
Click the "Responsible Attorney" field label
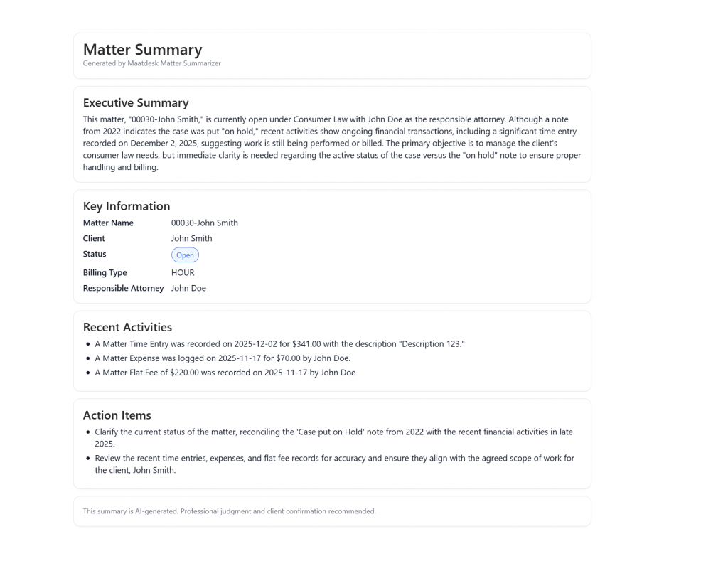(x=123, y=288)
